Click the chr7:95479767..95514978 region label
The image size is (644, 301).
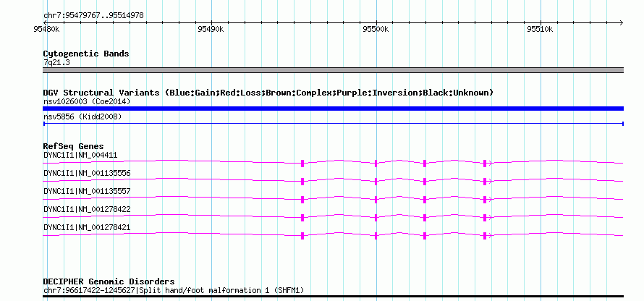tap(93, 16)
